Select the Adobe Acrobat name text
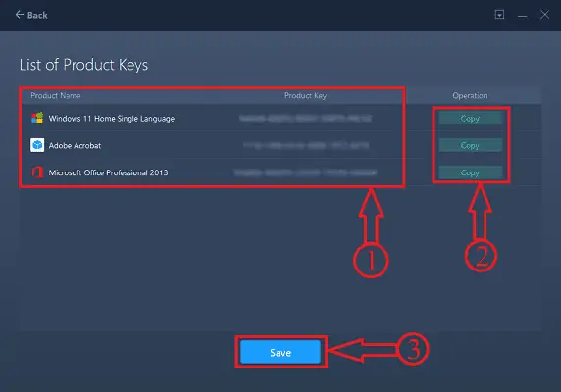Screen dimensions: 561x392 pos(75,145)
